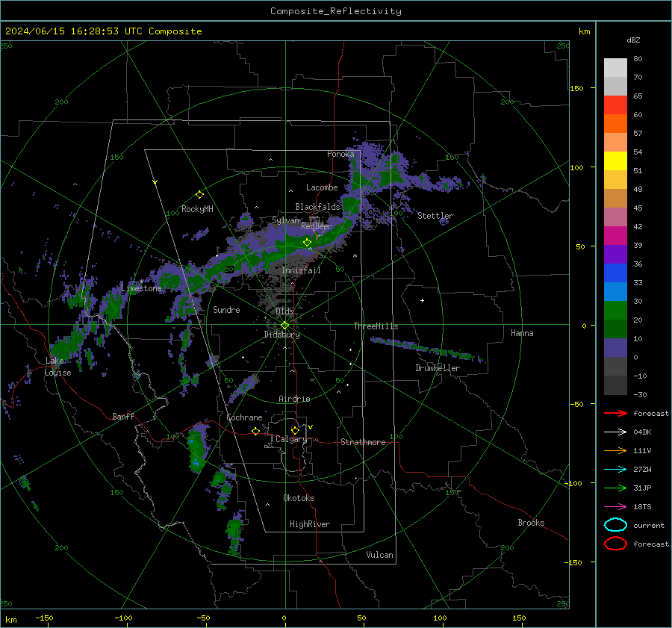
Task: Click the Brooks city label
Action: pyautogui.click(x=531, y=523)
